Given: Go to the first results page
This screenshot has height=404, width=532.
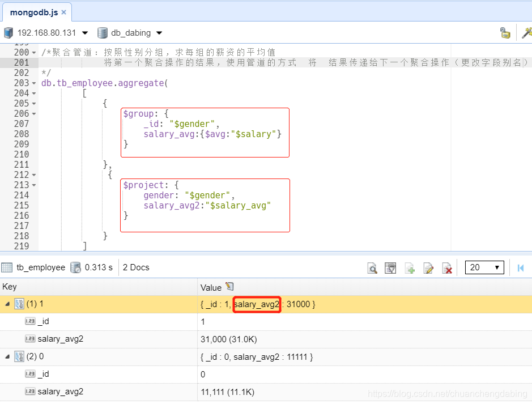Looking at the screenshot, I should [x=521, y=268].
